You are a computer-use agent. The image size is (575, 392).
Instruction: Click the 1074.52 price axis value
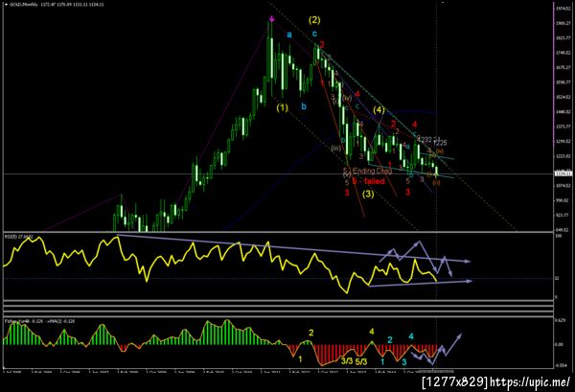coord(563,186)
